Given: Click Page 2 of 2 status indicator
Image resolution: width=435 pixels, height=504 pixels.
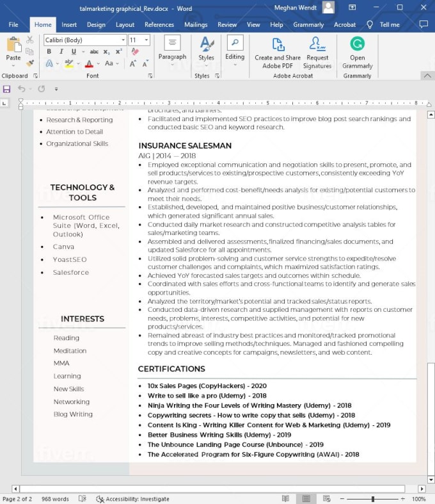Looking at the screenshot, I should click(x=17, y=499).
